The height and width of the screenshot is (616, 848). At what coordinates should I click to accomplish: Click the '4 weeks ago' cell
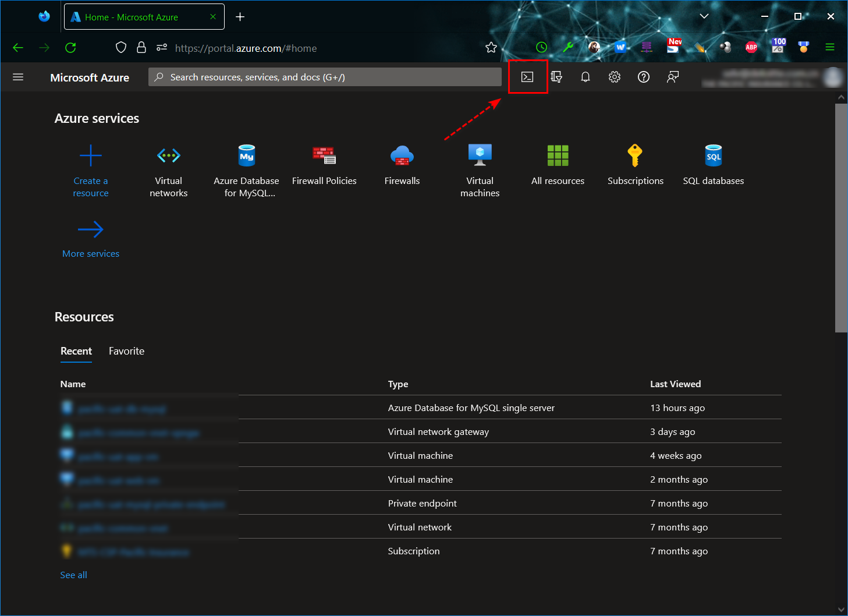(x=676, y=456)
